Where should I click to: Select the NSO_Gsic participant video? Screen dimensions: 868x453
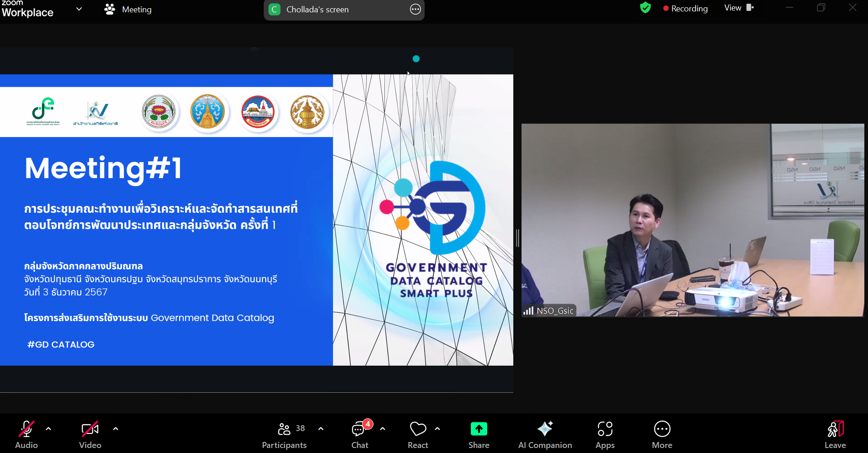point(692,220)
